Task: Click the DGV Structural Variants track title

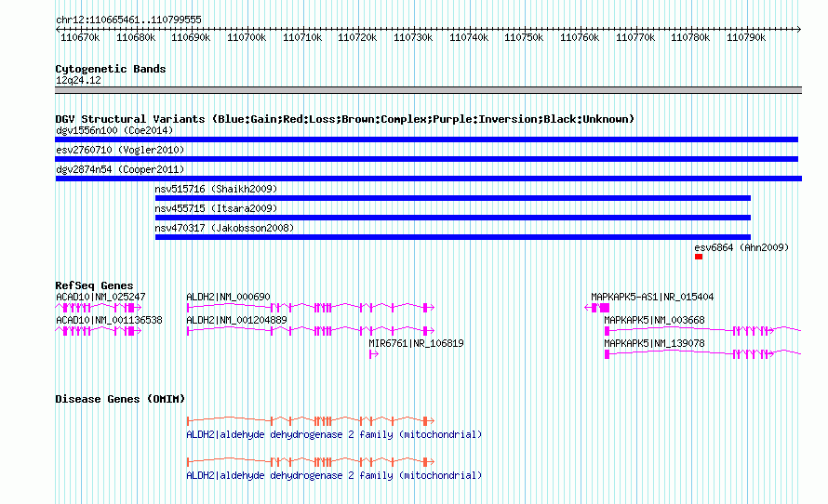Action: 345,119
